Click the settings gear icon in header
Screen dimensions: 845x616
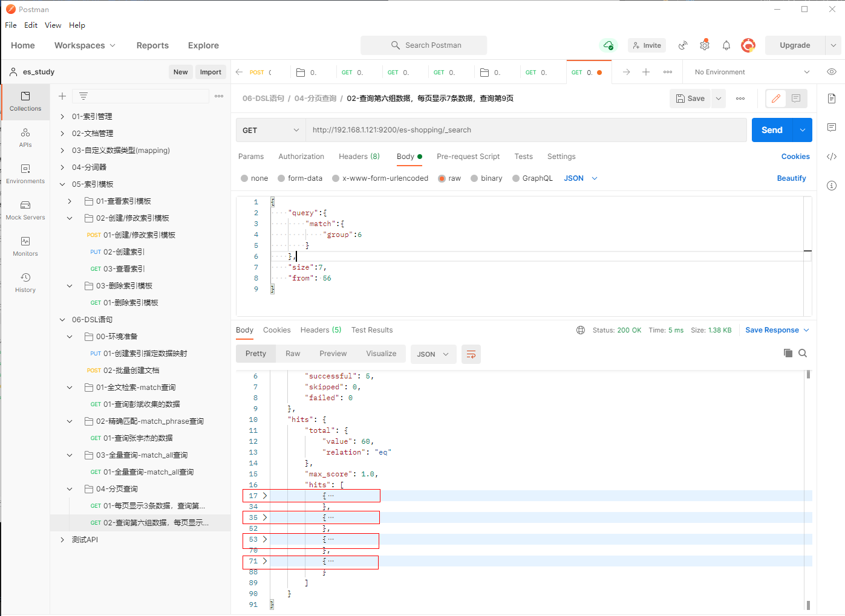[705, 45]
